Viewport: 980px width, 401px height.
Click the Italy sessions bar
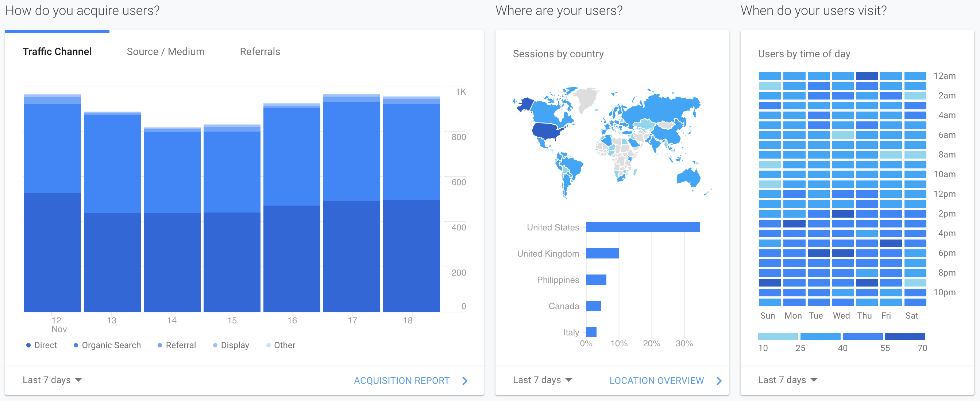point(591,332)
